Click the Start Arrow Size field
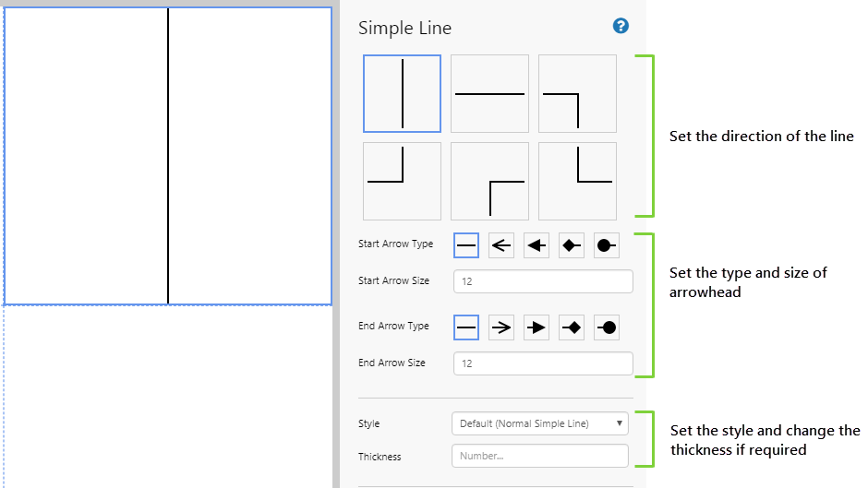Viewport: 868px width, 488px height. click(543, 281)
